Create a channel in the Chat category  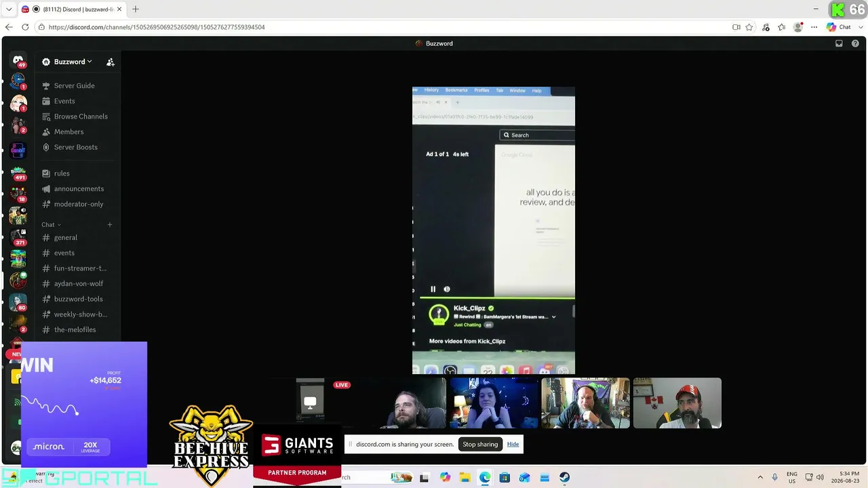click(x=110, y=225)
